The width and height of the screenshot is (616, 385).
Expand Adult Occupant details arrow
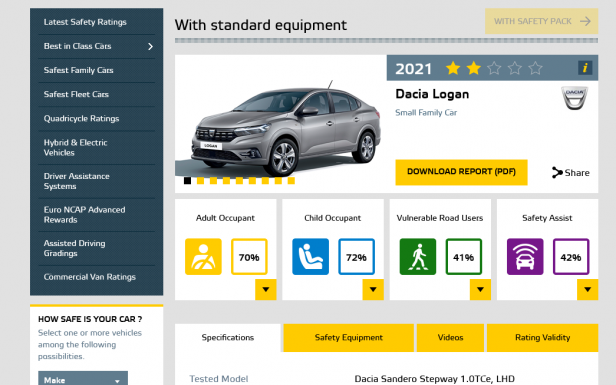point(266,290)
